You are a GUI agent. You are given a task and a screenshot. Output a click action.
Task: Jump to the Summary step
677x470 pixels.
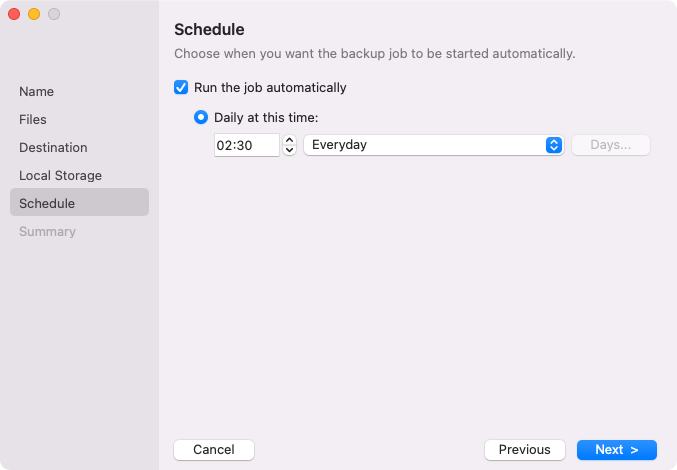pos(47,231)
